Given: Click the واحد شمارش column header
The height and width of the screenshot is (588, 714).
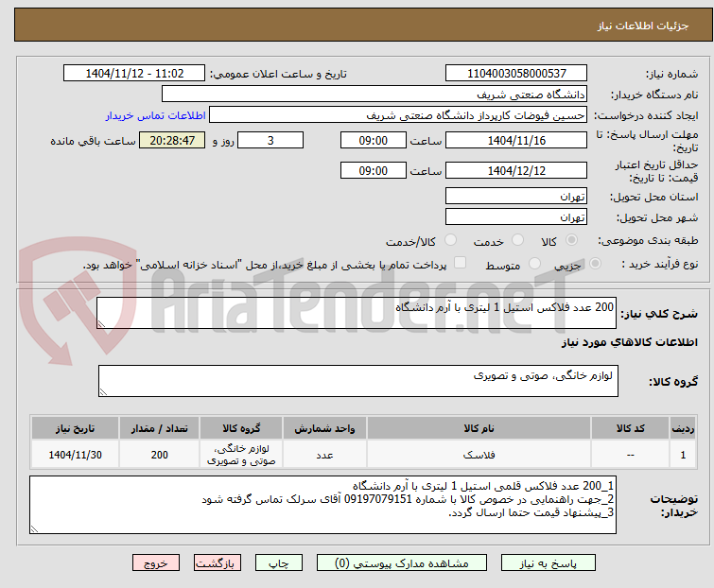Looking at the screenshot, I should click(x=324, y=428).
